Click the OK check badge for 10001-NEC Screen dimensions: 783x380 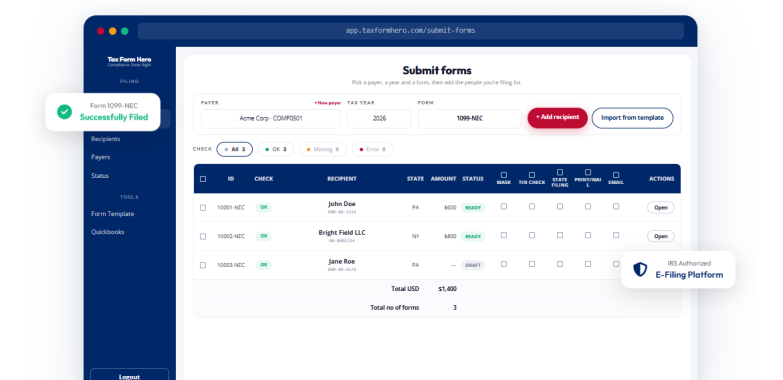click(x=264, y=208)
